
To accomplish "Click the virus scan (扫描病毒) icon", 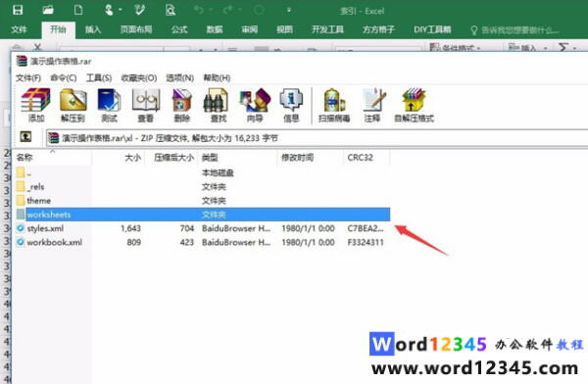I will tap(334, 105).
